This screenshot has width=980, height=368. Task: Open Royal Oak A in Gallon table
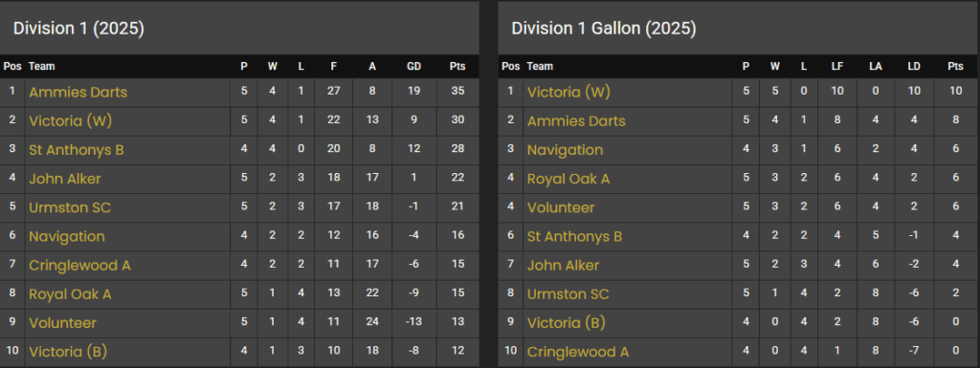[x=568, y=179]
